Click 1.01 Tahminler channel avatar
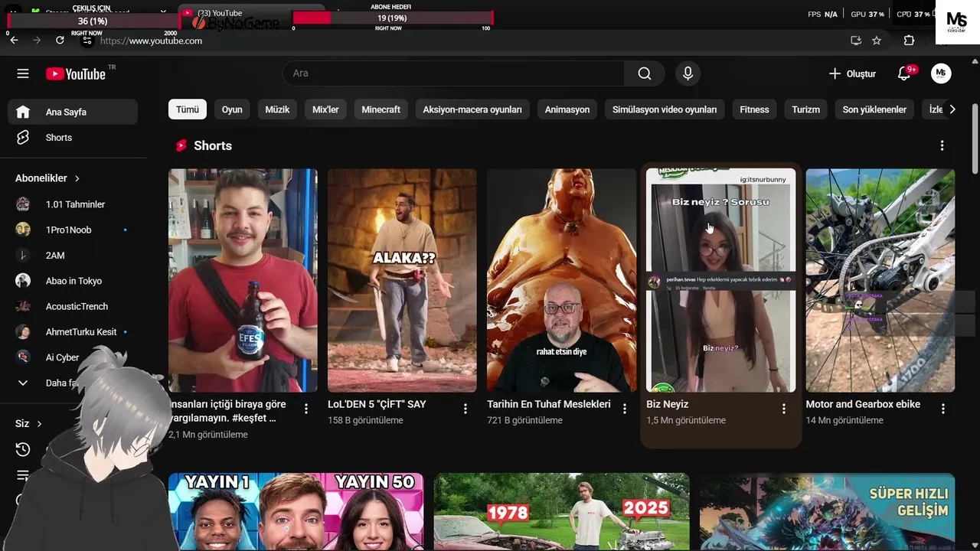This screenshot has height=551, width=980. coord(23,204)
